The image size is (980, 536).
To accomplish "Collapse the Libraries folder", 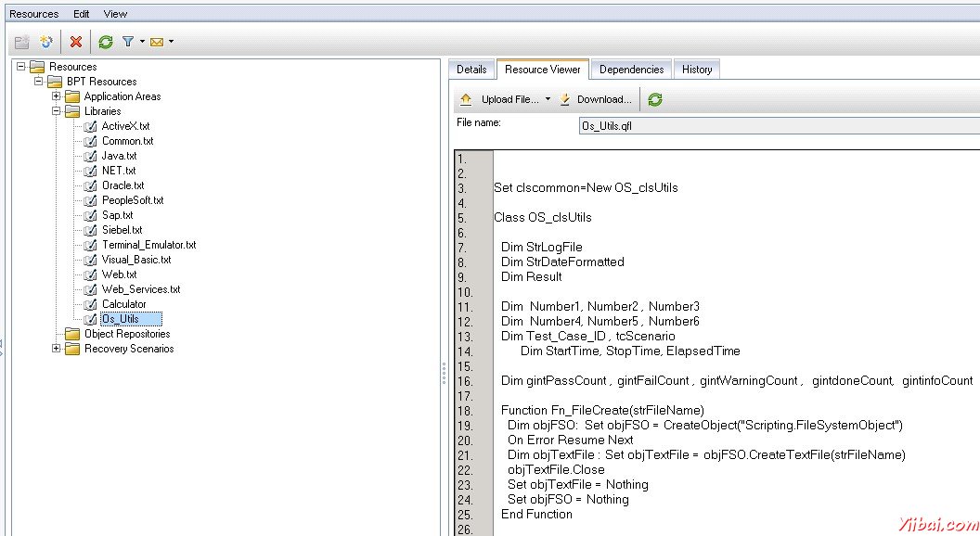I will click(x=57, y=111).
